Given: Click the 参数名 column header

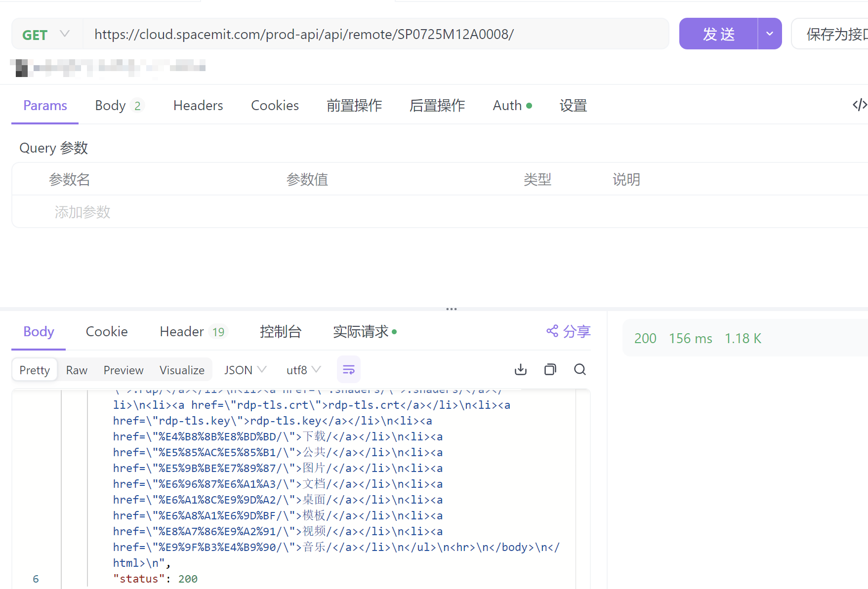Looking at the screenshot, I should click(69, 180).
